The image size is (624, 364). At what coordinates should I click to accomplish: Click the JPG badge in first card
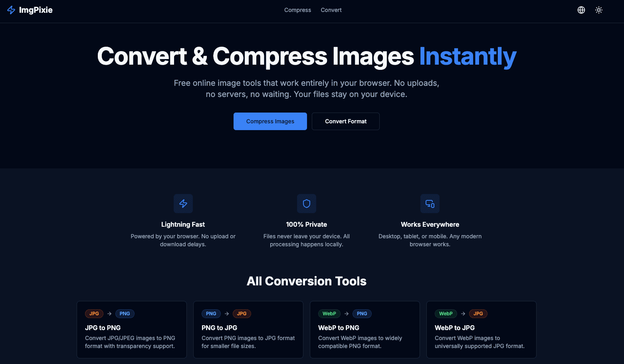tap(94, 314)
